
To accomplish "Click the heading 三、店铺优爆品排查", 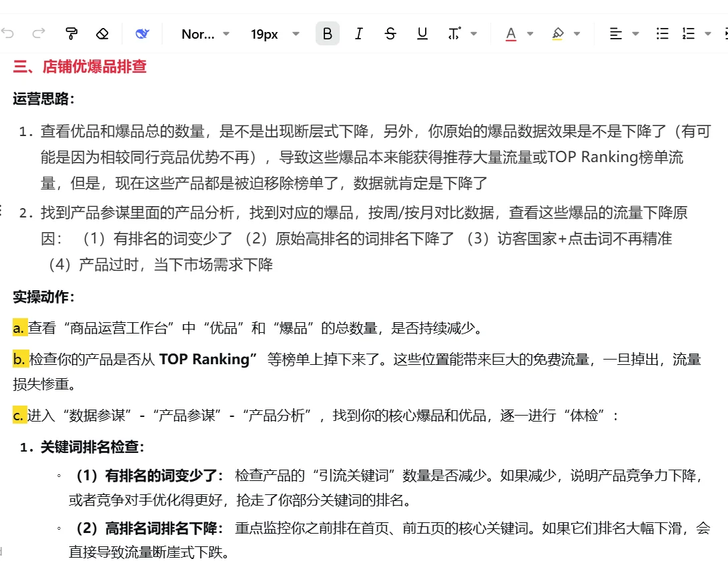I will tap(80, 66).
